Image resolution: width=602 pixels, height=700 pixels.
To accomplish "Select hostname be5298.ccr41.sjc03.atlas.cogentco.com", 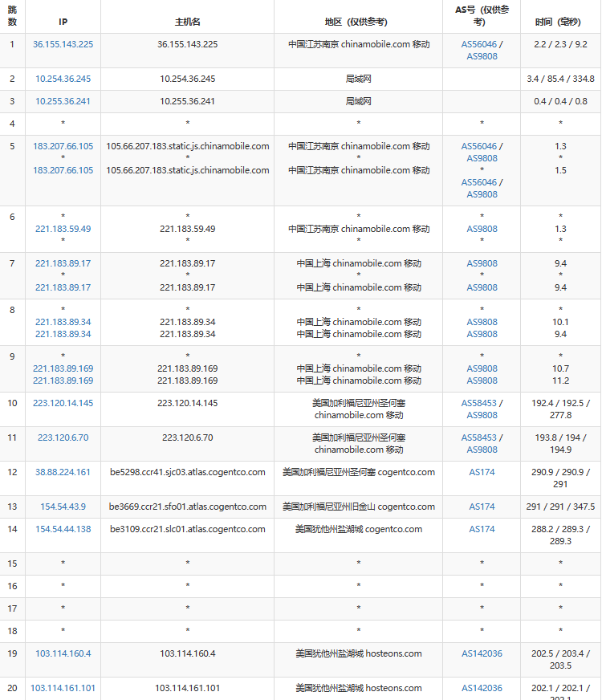I will tap(187, 472).
